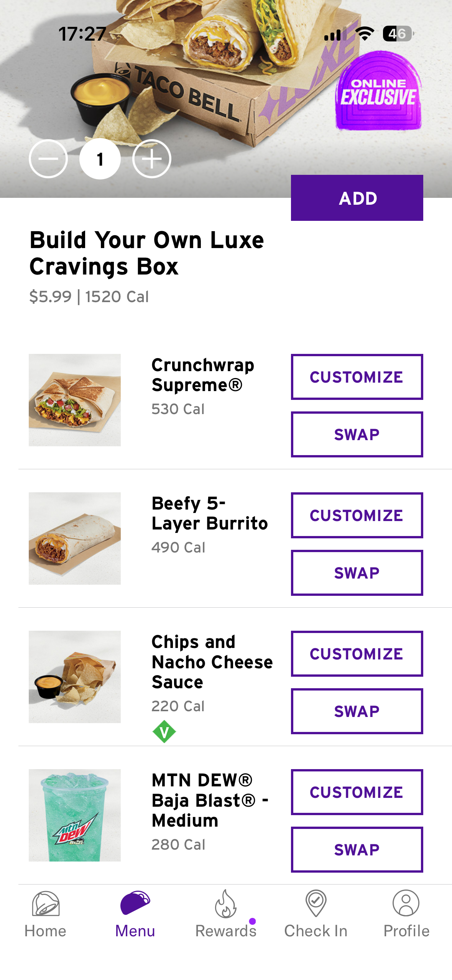Tap the Baja Blast drink thumbnail

click(75, 815)
